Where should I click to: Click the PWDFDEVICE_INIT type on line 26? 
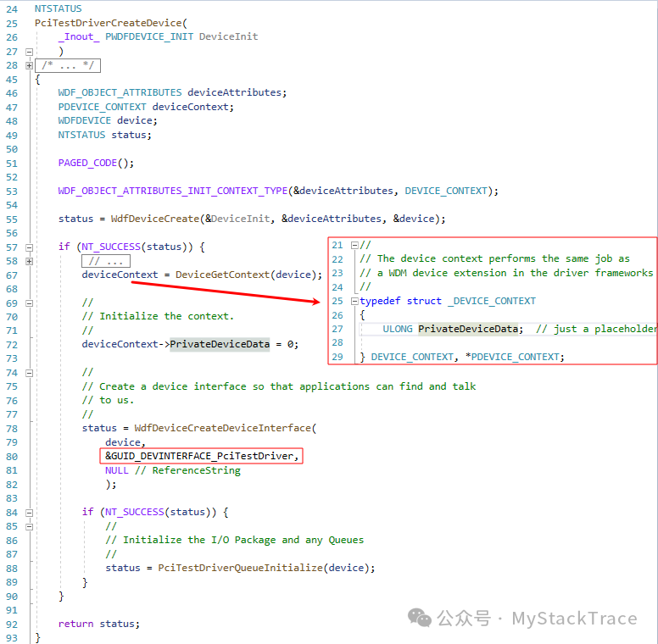click(149, 37)
